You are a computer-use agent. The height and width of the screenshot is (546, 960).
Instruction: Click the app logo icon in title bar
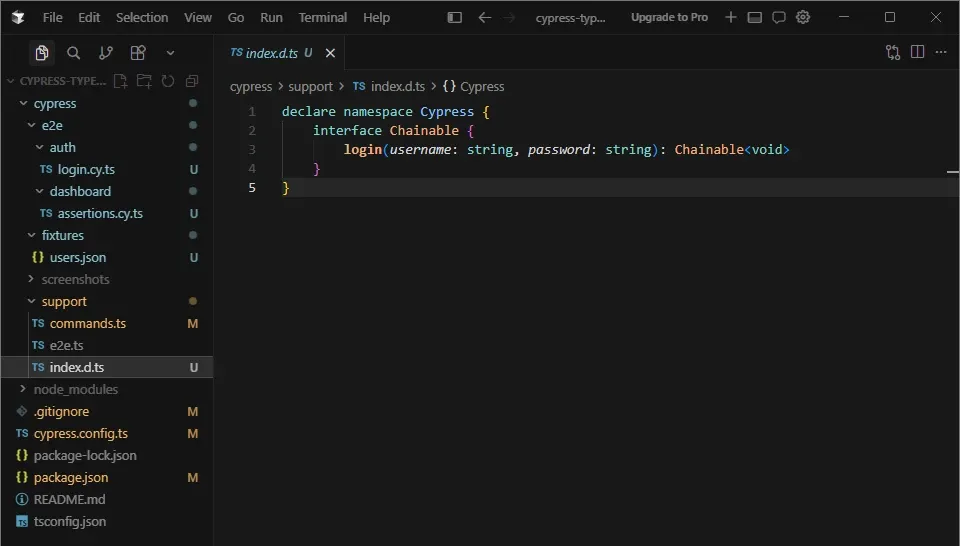[18, 18]
